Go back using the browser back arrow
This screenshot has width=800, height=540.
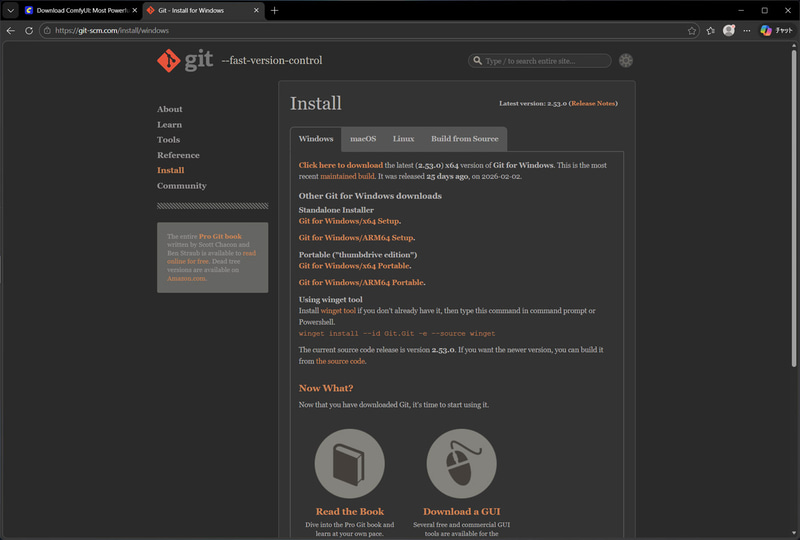[11, 30]
